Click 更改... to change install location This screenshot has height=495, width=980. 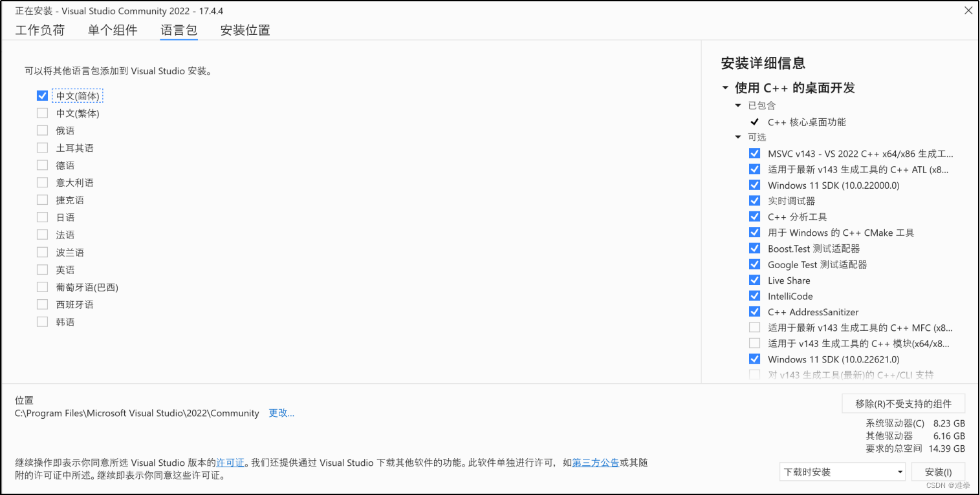coord(281,414)
